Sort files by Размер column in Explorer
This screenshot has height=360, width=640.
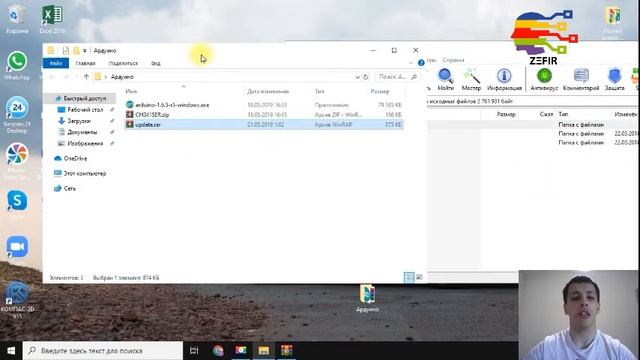tap(380, 91)
